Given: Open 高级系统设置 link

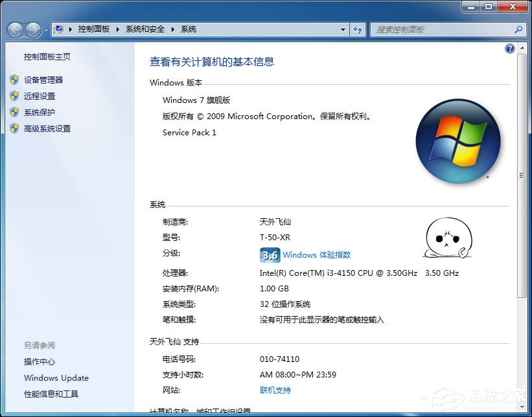Looking at the screenshot, I should pyautogui.click(x=47, y=128).
